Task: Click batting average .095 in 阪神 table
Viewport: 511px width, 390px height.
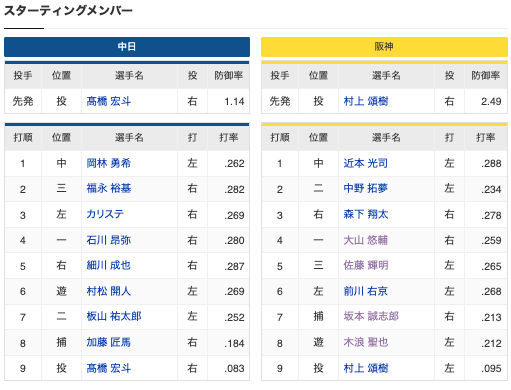Action: coord(491,369)
